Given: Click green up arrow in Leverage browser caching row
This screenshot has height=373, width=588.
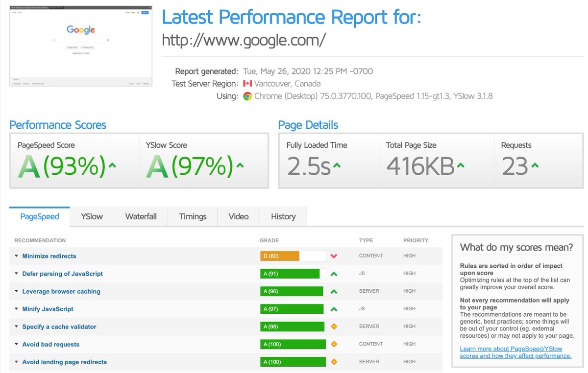Looking at the screenshot, I should point(334,291).
